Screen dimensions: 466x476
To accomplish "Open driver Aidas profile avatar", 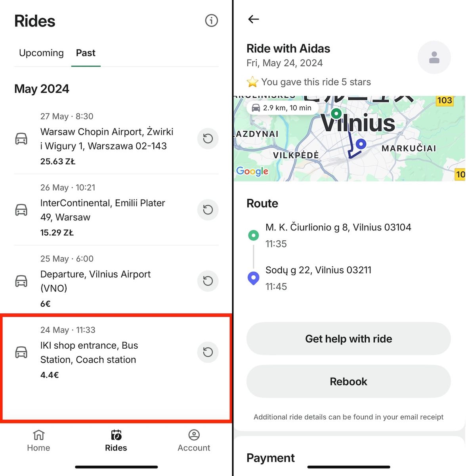I will 434,58.
